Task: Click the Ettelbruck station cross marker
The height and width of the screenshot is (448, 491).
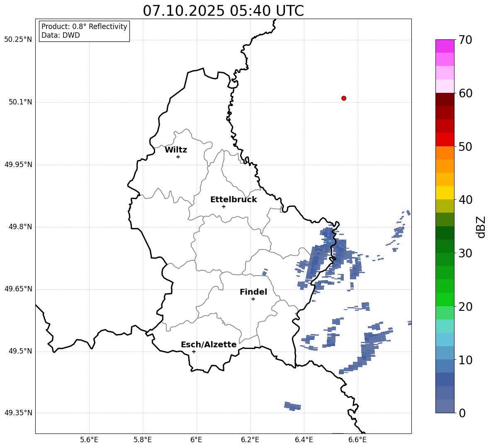Action: click(224, 206)
